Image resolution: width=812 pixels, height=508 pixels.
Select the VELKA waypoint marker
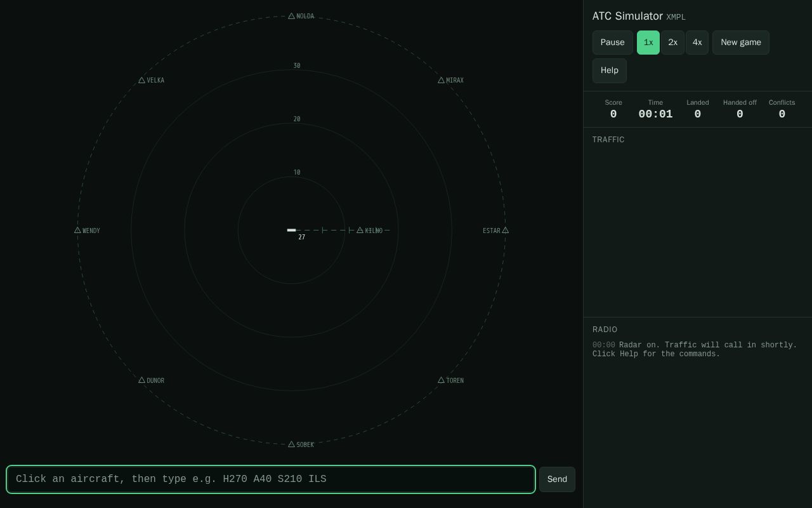tap(141, 80)
